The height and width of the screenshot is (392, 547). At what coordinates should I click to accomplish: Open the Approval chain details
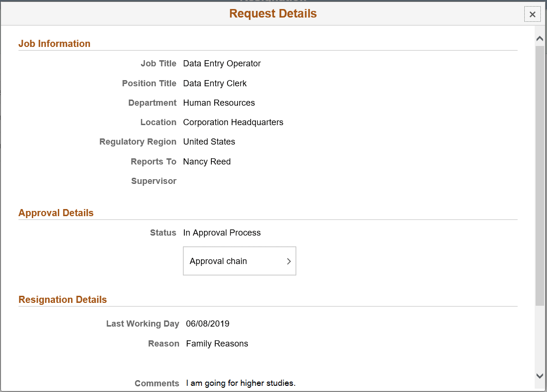click(239, 261)
